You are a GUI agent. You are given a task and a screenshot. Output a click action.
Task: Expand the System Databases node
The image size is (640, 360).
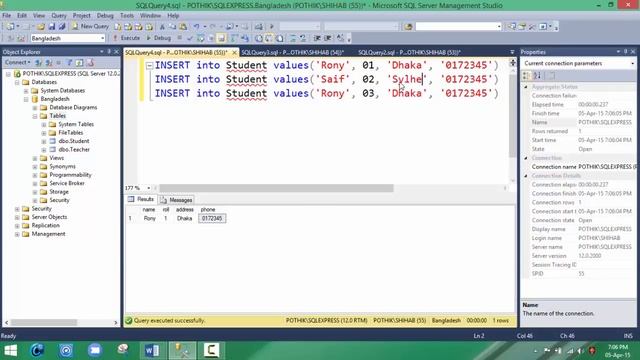pyautogui.click(x=26, y=91)
